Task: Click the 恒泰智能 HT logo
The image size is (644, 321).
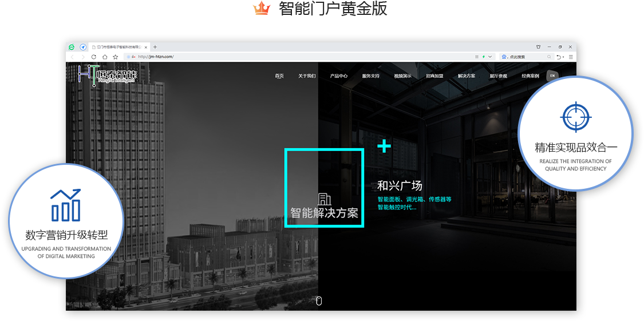Action: [x=107, y=75]
